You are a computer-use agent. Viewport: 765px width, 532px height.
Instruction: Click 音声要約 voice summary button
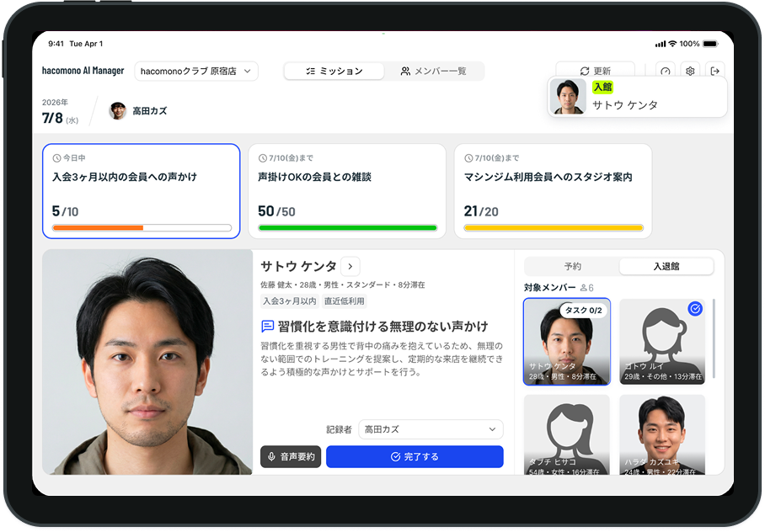point(291,457)
